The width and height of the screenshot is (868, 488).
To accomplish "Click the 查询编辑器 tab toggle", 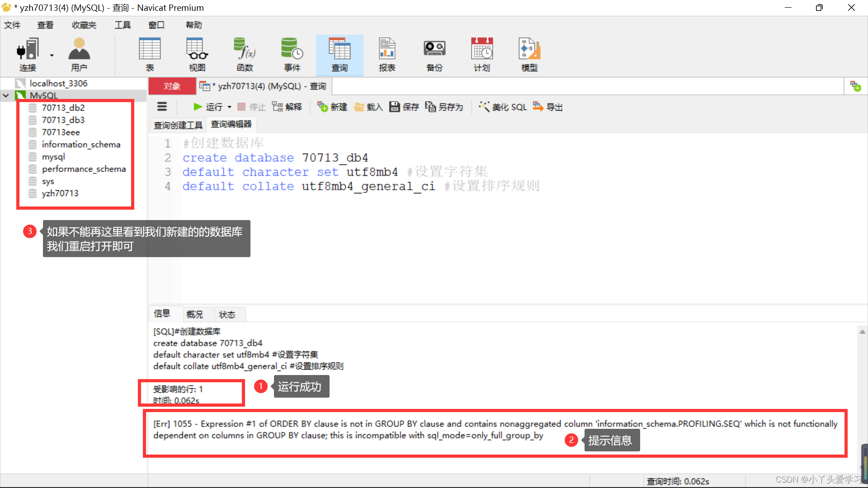I will (231, 124).
